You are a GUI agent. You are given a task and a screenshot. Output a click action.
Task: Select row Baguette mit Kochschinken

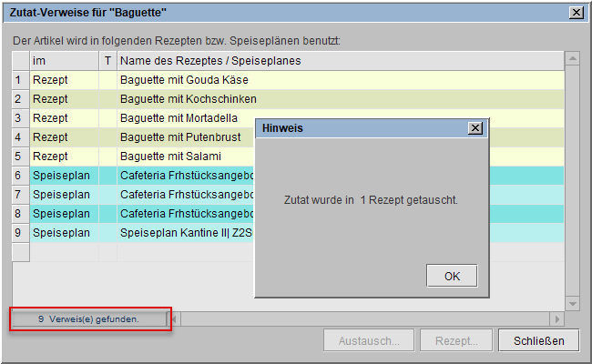coord(189,98)
